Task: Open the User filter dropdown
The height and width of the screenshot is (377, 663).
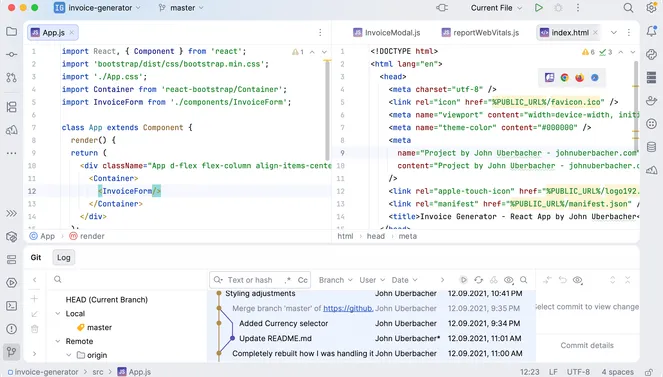Action: [372, 280]
